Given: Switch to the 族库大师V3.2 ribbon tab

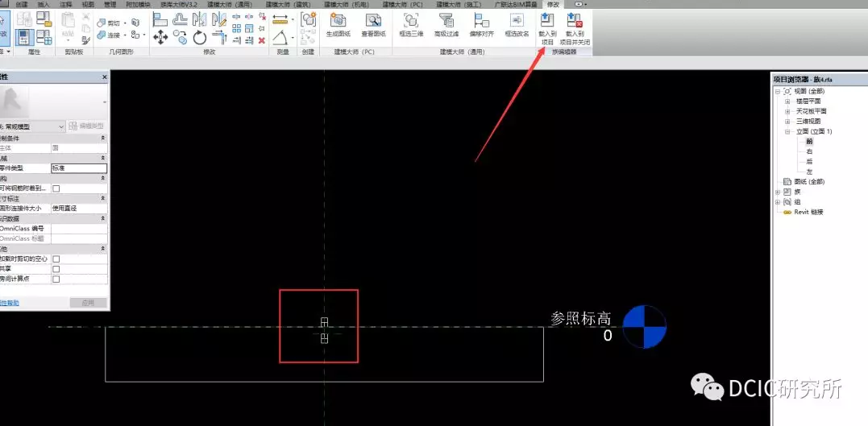Looking at the screenshot, I should [179, 4].
